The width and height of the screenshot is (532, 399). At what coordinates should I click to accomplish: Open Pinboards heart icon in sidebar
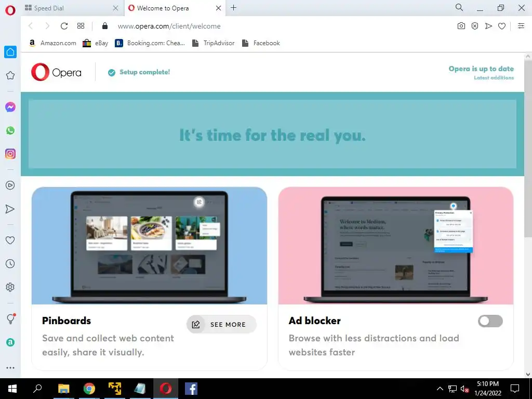point(10,241)
